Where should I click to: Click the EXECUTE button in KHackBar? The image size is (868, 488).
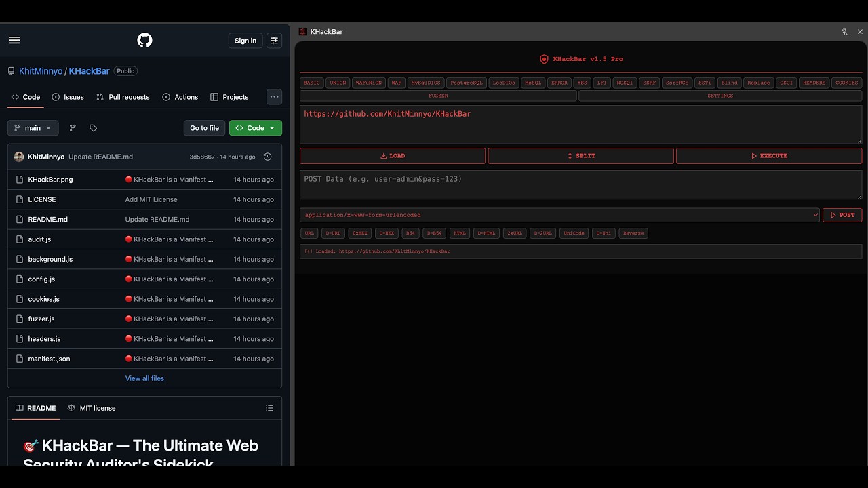[769, 156]
